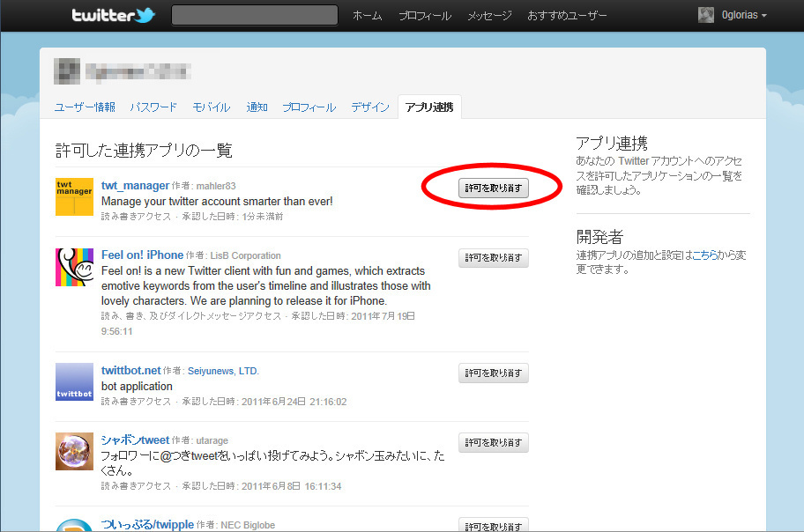Switch to 通知 settings tab

tap(257, 107)
